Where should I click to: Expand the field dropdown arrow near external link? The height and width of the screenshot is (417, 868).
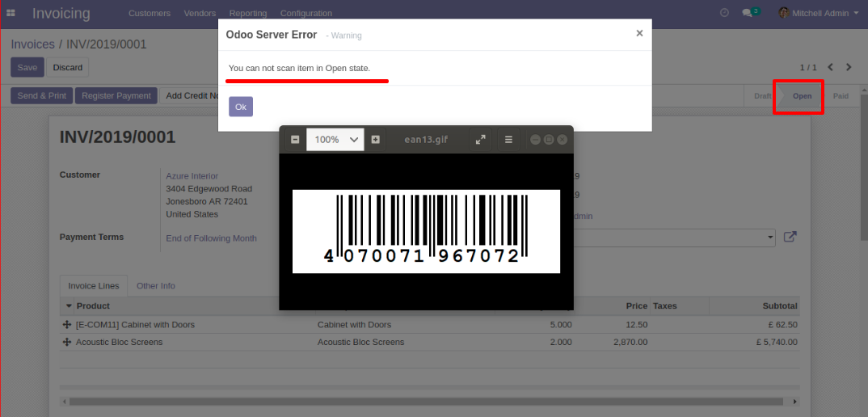(771, 238)
